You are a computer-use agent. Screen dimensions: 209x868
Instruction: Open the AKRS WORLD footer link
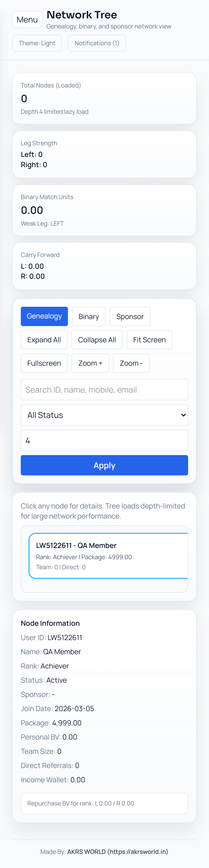tap(117, 852)
